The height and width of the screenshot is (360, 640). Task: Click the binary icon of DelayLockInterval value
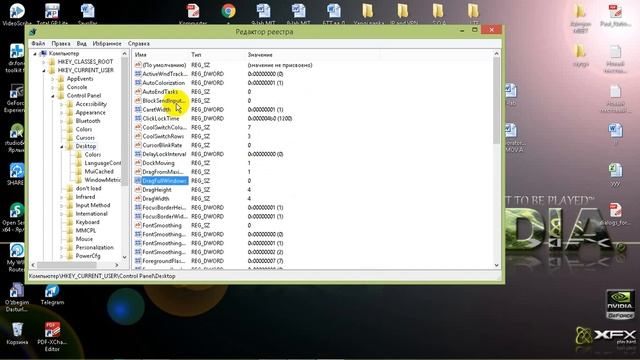click(x=138, y=154)
